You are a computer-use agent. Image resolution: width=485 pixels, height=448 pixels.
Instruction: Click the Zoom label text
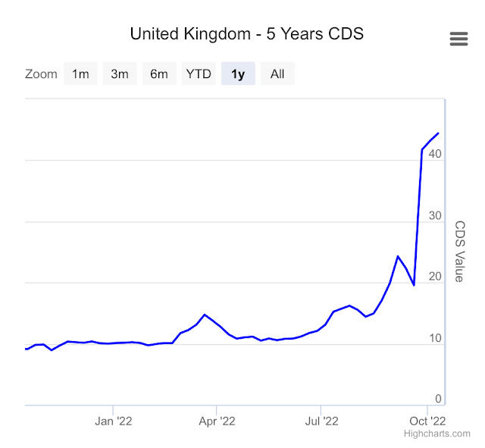pyautogui.click(x=41, y=74)
